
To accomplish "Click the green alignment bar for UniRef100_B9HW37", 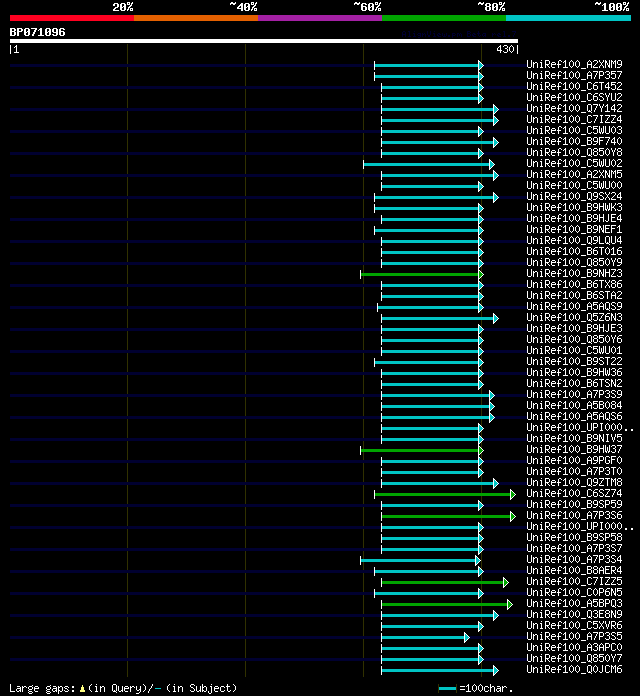I will click(422, 451).
